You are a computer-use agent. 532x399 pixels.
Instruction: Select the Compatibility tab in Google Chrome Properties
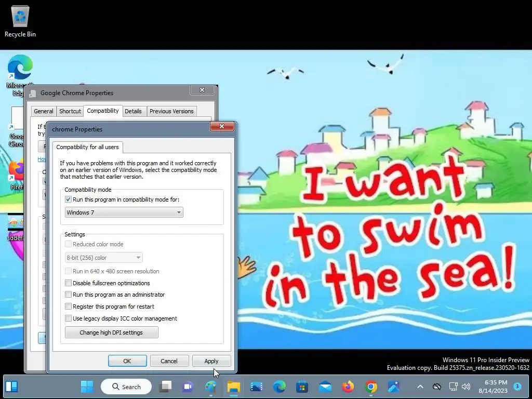[x=103, y=111]
